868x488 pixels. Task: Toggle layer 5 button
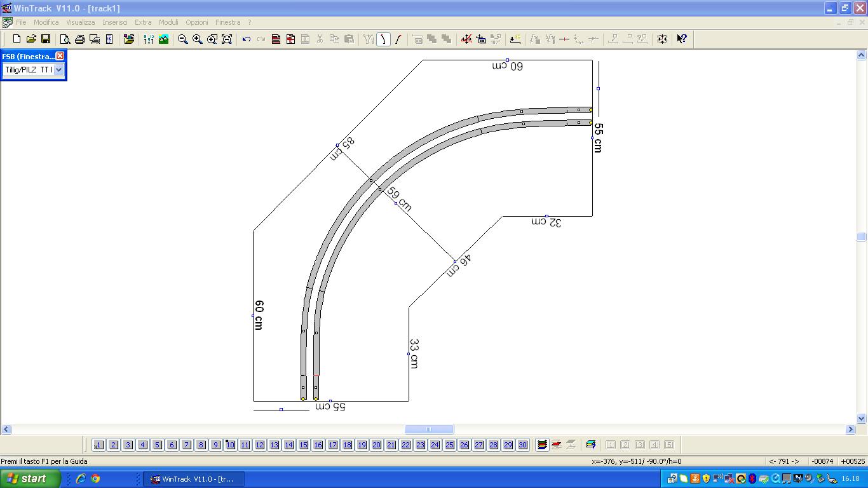tap(157, 445)
